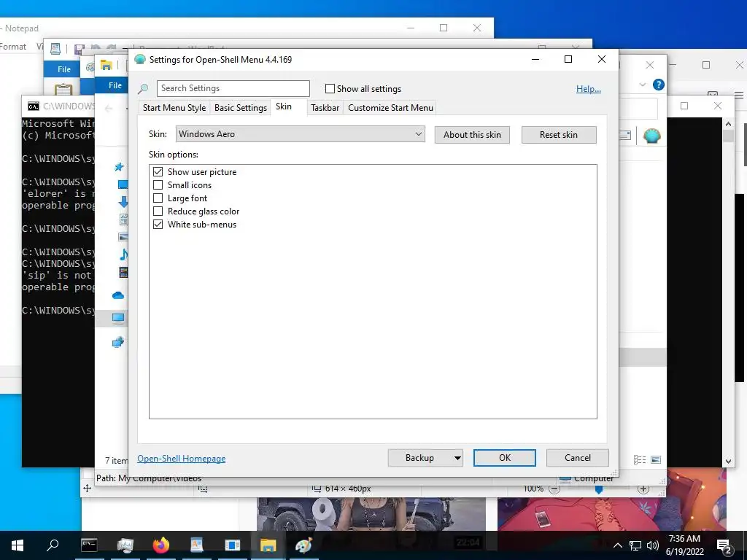Switch Explorer to large thumbnails view icon
The height and width of the screenshot is (560, 747).
tap(656, 459)
